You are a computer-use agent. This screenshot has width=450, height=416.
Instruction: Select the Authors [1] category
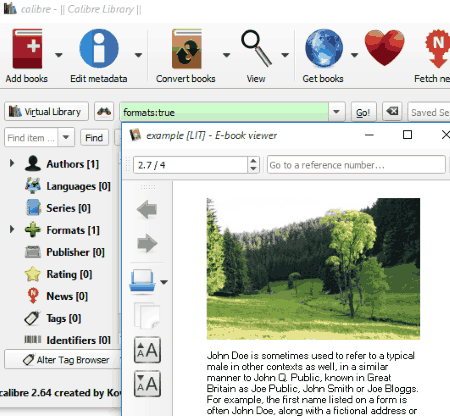[73, 164]
